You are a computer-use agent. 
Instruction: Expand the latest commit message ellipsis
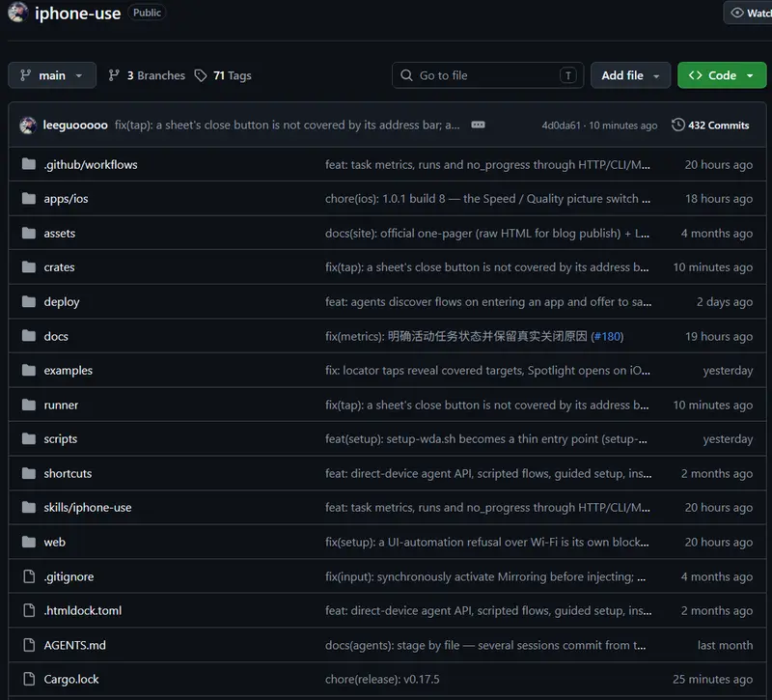(x=478, y=125)
